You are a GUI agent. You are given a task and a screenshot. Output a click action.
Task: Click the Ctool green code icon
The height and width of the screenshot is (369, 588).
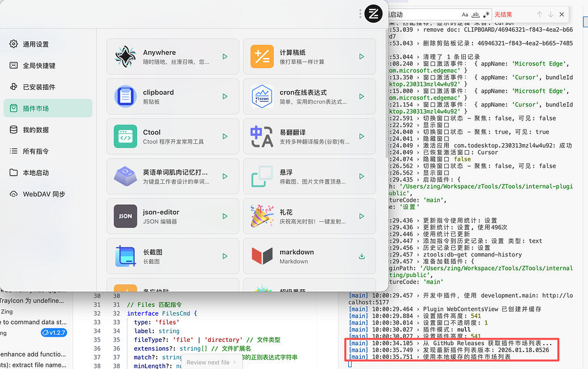click(x=125, y=136)
